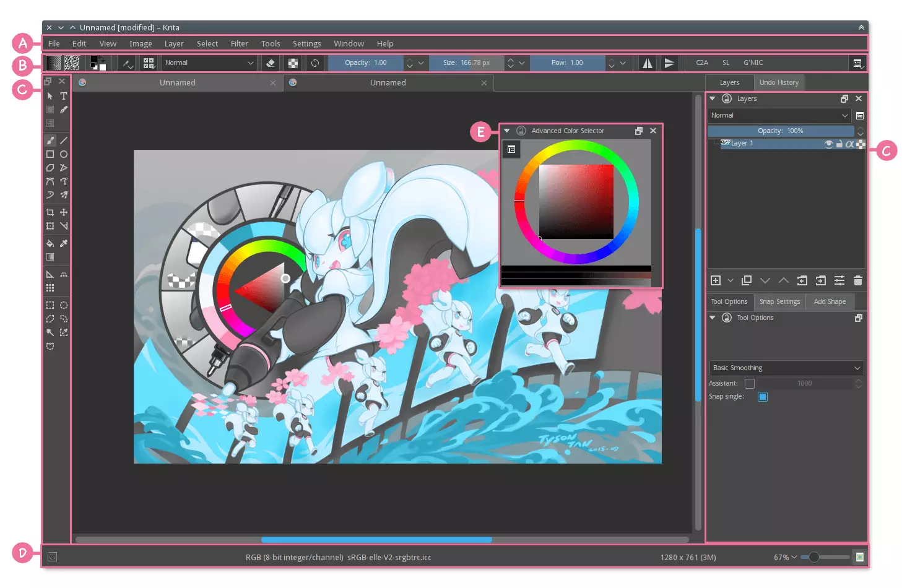Collapse the Advanced Color Selector with its arrow
Image resolution: width=902 pixels, height=588 pixels.
click(507, 131)
